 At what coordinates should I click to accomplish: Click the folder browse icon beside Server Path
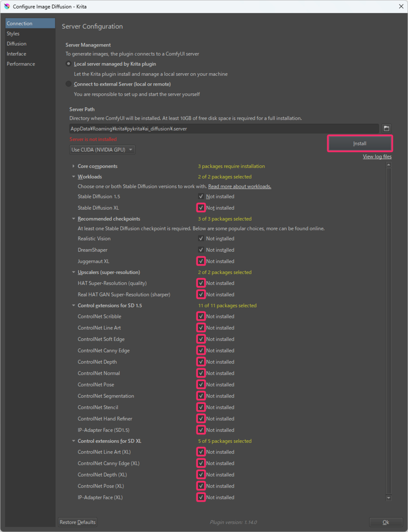point(386,129)
